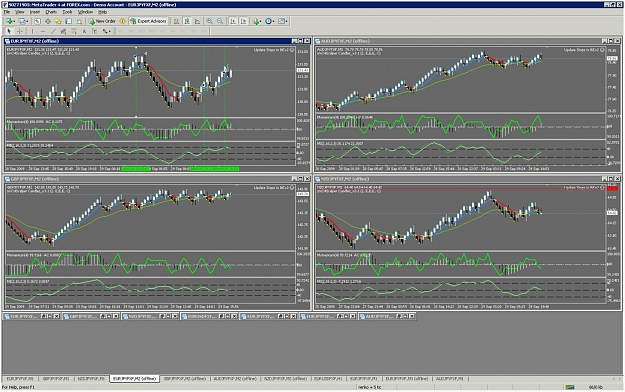Image resolution: width=625 pixels, height=392 pixels.
Task: Switch to NZDJPYFXF,M2 (offline) tab
Action: [x=285, y=378]
